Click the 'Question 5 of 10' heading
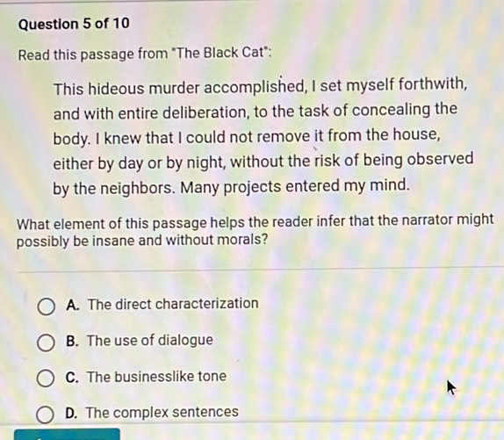 (x=74, y=24)
